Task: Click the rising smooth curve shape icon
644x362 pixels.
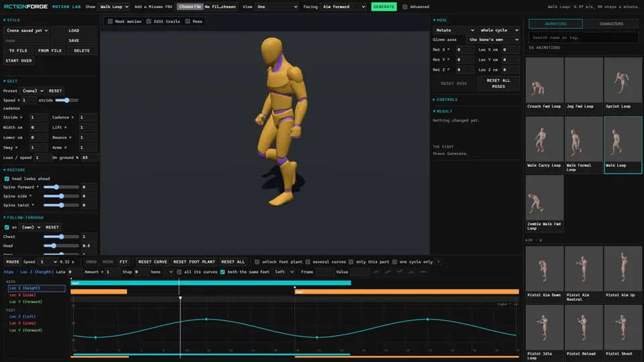Action: click(376, 271)
